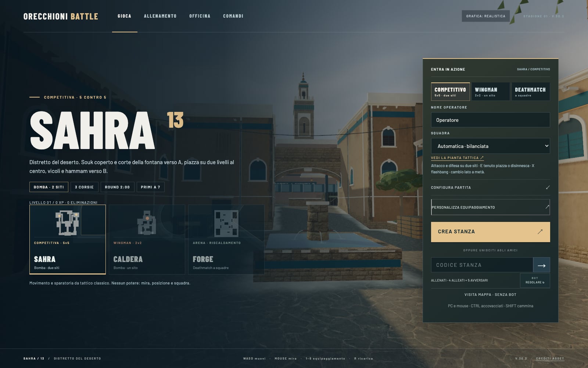Open the Crediti Asset link
The width and height of the screenshot is (588, 368).
(550, 358)
